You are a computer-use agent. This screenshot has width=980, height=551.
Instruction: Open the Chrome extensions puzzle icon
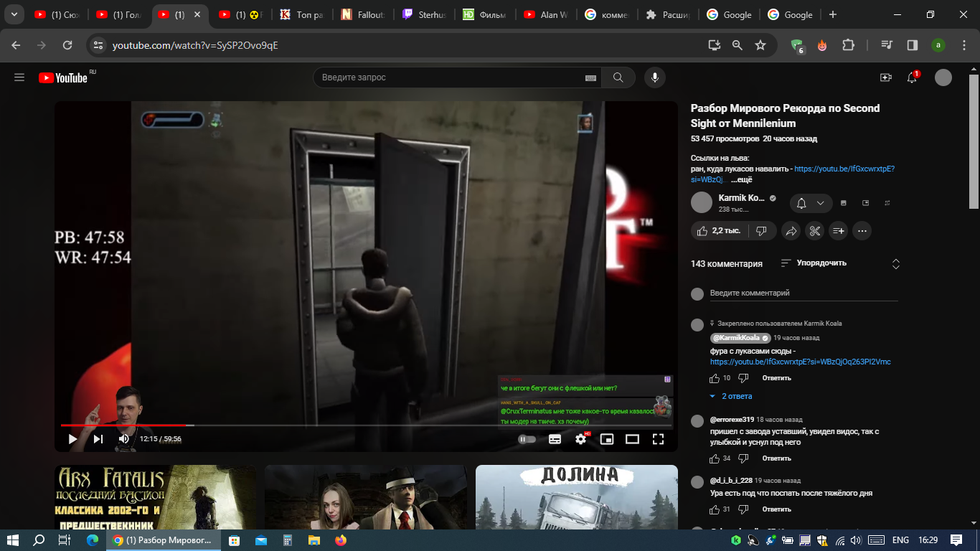(848, 45)
